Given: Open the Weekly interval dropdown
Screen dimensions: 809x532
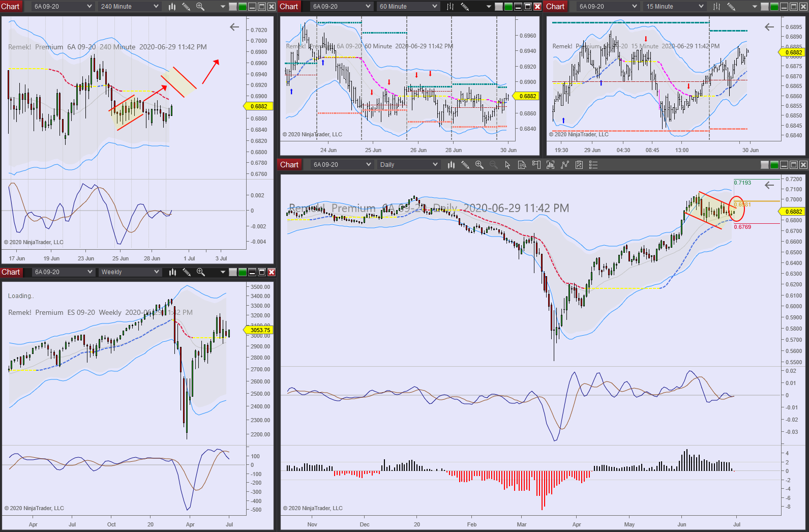Looking at the screenshot, I should tap(130, 272).
